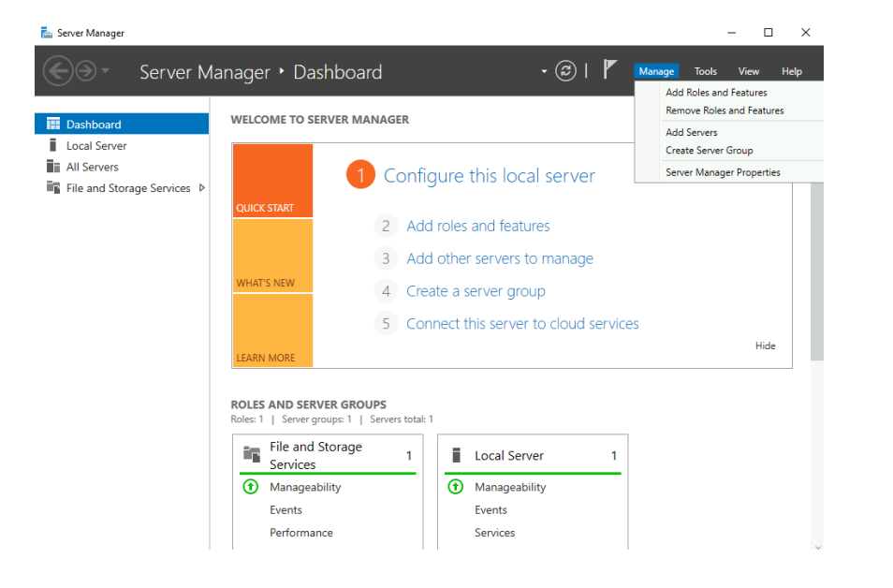
Task: Select Add Servers from the Manage menu
Action: click(x=690, y=132)
